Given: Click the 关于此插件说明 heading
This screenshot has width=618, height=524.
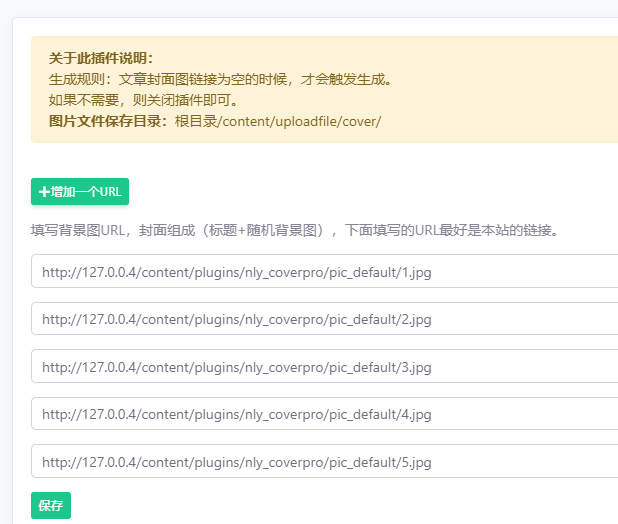Looking at the screenshot, I should pos(101,58).
